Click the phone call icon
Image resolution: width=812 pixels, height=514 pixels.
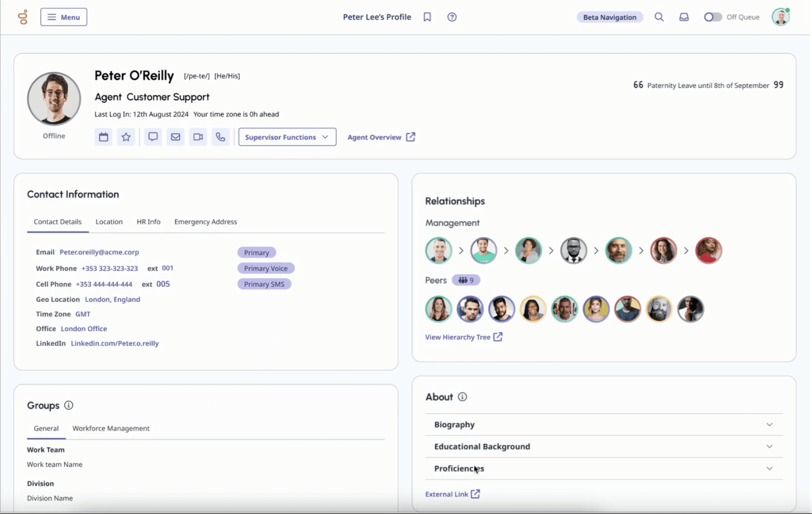pyautogui.click(x=220, y=137)
